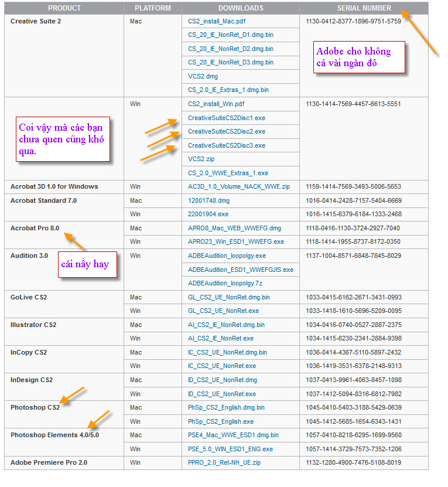Download CreativeSuiteCS2Disc2.exe
The image size is (448, 487).
(227, 132)
